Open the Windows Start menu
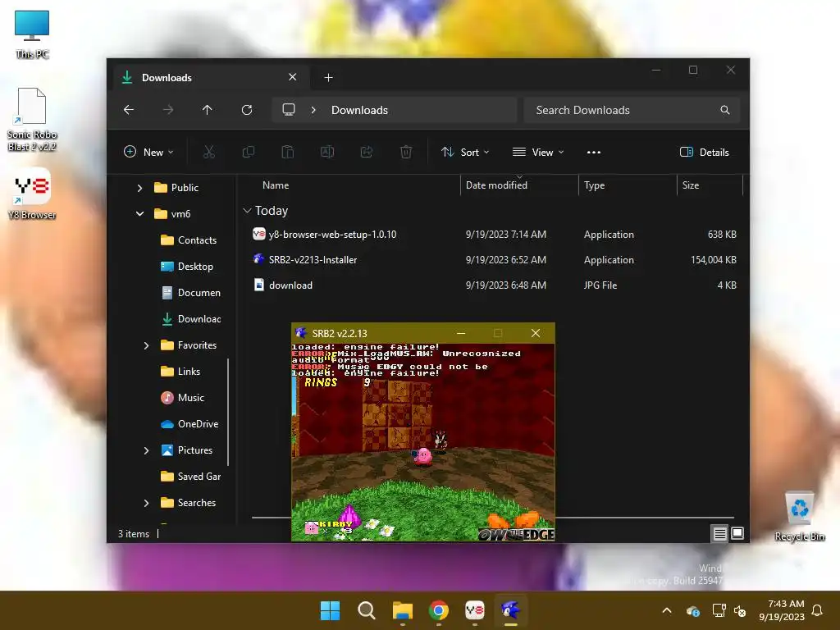The width and height of the screenshot is (840, 630). pos(330,610)
